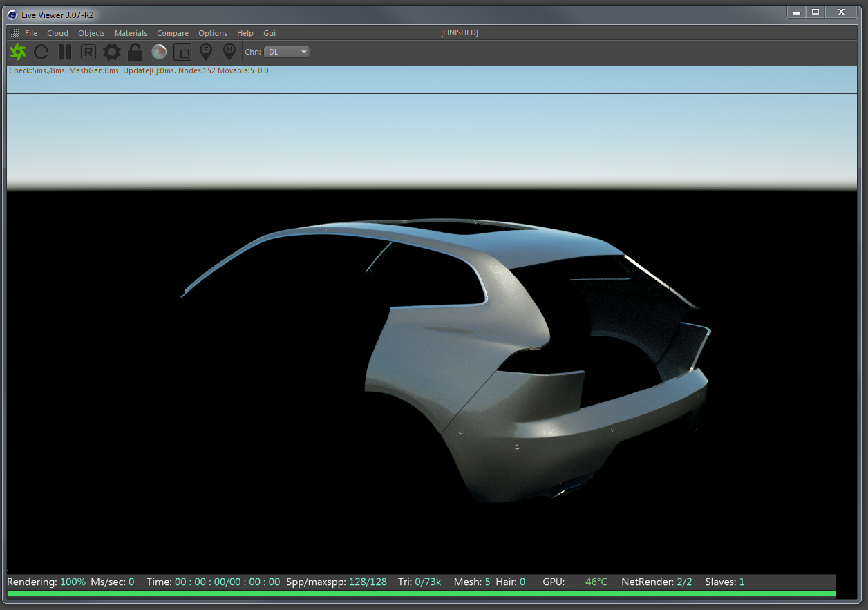868x610 pixels.
Task: Expand the Objects menu
Action: pos(91,33)
